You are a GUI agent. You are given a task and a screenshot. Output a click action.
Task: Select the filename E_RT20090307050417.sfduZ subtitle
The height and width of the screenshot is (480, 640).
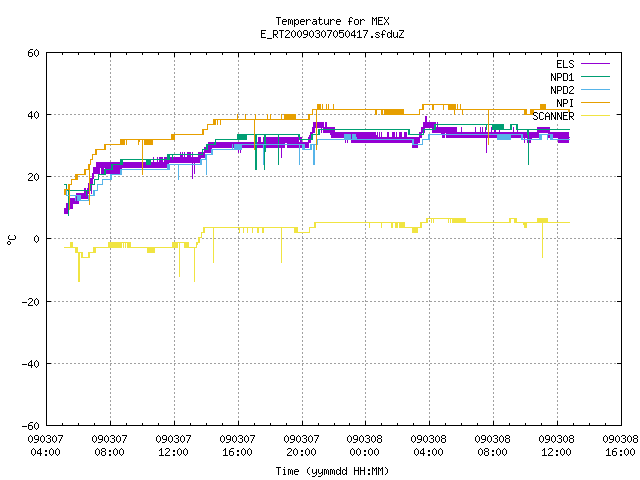[332, 34]
